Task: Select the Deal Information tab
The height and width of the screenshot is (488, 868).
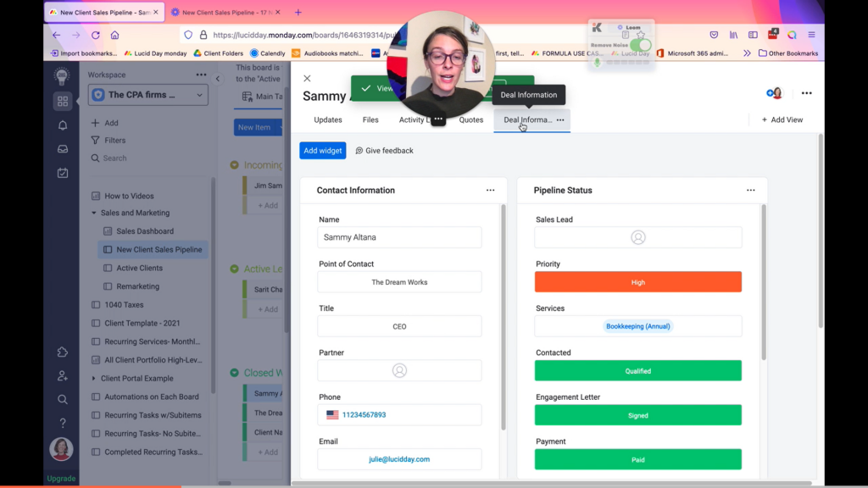Action: point(527,119)
